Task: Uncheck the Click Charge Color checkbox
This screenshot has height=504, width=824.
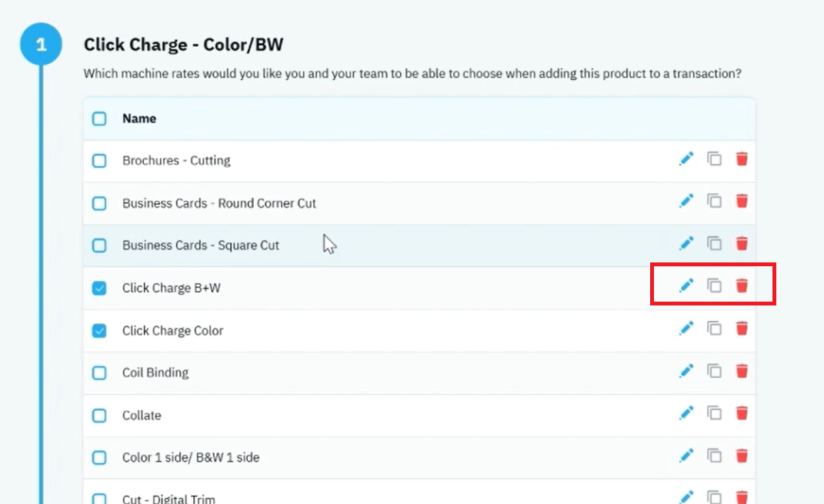Action: pos(99,331)
